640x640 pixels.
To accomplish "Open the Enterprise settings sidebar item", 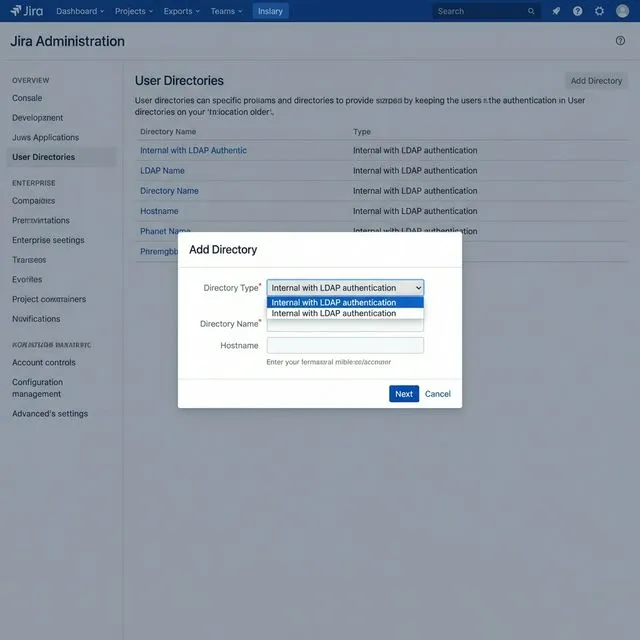I will (48, 240).
